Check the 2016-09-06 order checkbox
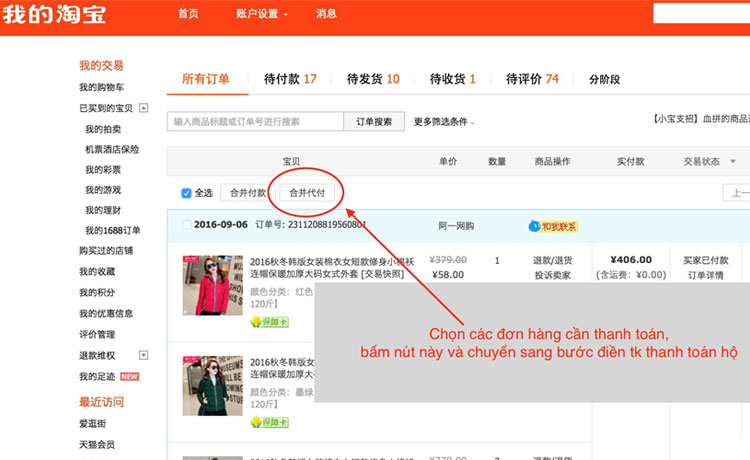750x460 pixels. (187, 225)
